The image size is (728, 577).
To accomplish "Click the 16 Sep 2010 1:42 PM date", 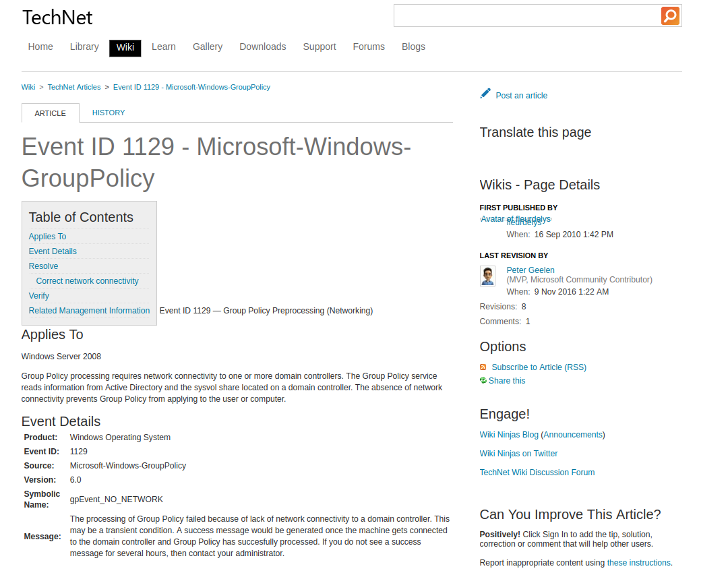I will [x=574, y=235].
